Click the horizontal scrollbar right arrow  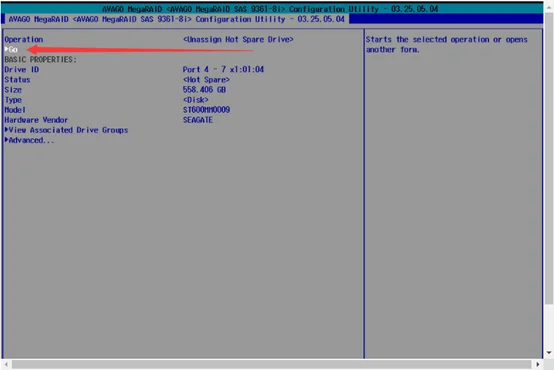point(537,364)
